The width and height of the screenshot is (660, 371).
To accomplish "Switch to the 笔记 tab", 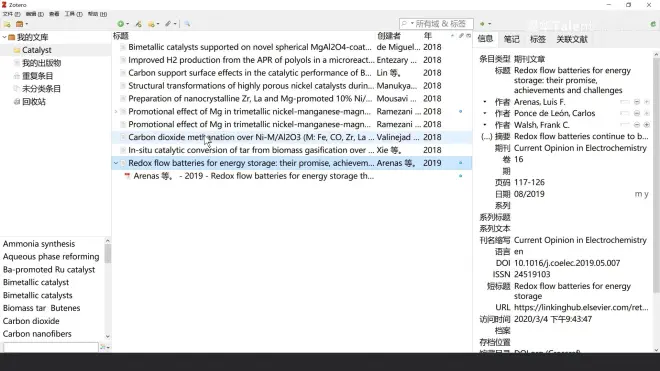I will (x=511, y=39).
